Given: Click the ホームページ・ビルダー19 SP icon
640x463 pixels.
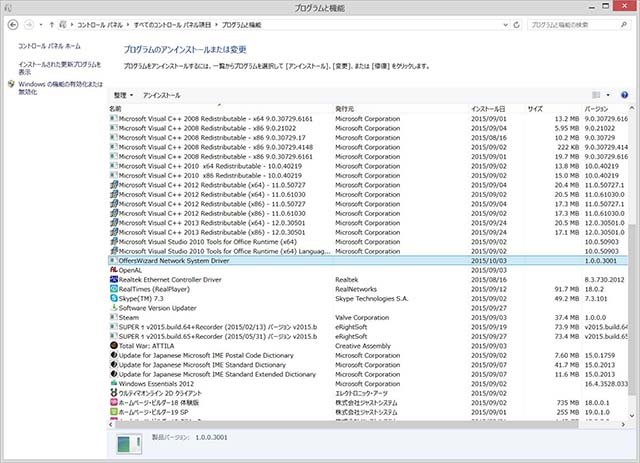Looking at the screenshot, I should [114, 412].
